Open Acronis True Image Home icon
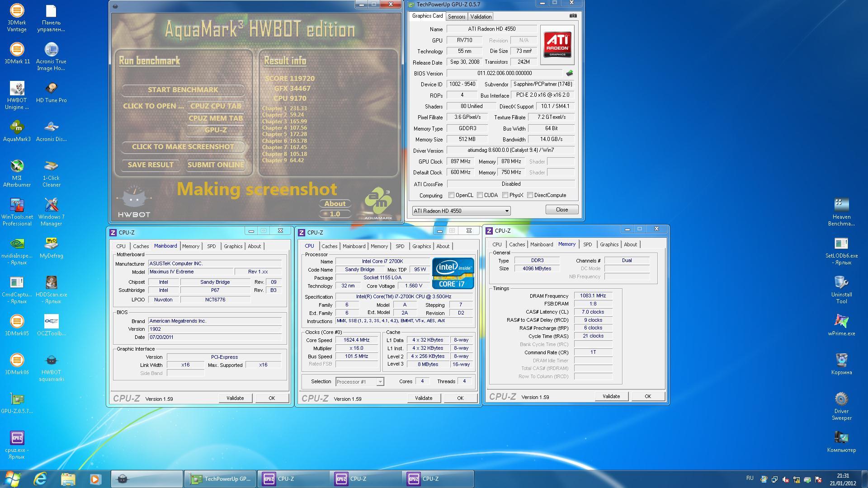868x488 pixels. click(x=51, y=56)
